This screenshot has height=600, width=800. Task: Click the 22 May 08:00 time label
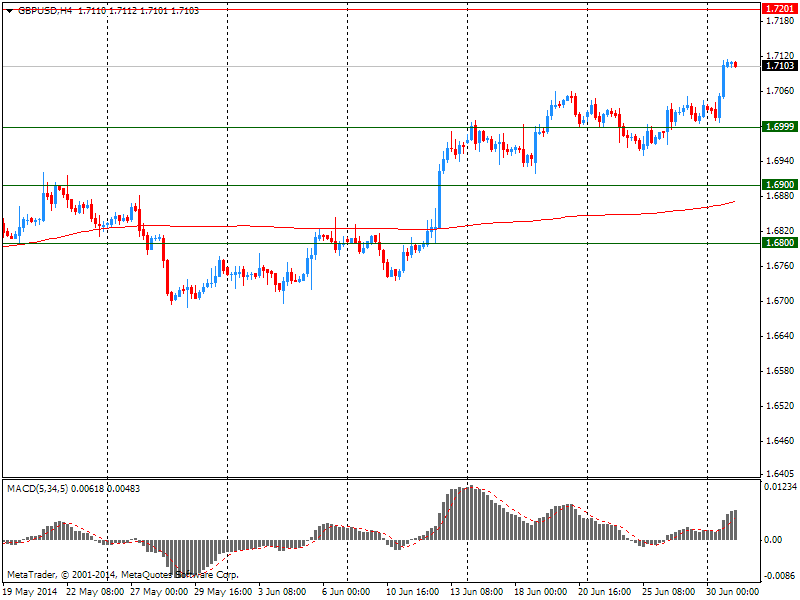95,592
